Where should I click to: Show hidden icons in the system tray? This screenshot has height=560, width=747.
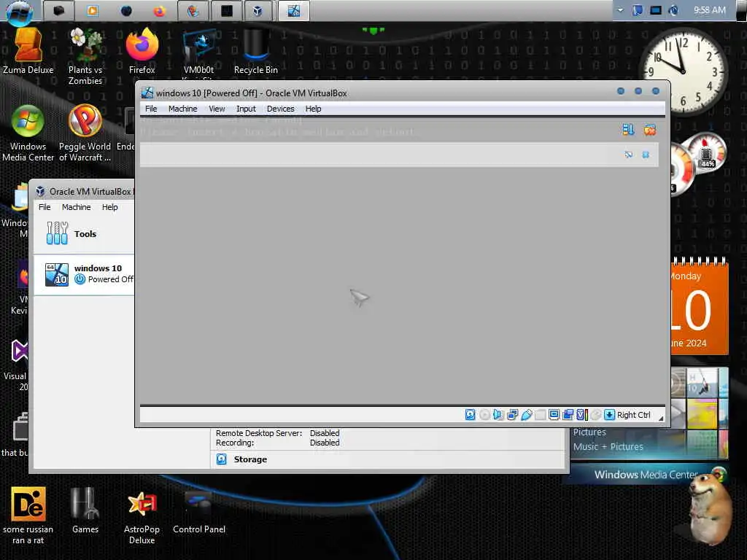pos(620,10)
